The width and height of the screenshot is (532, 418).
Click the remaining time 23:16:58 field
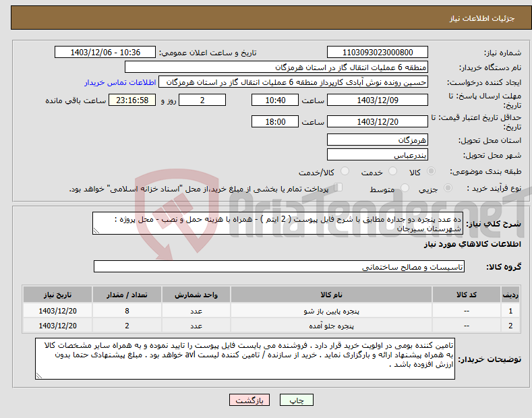coord(132,100)
